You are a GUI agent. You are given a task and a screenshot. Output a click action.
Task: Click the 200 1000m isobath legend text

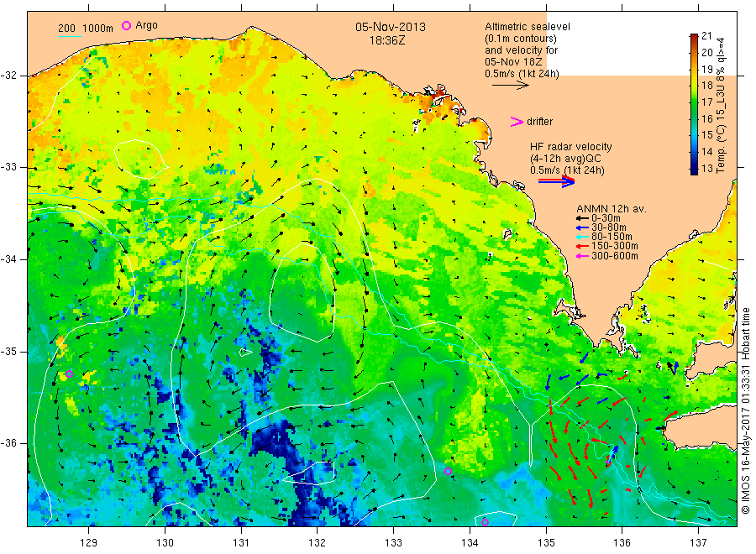coord(86,29)
